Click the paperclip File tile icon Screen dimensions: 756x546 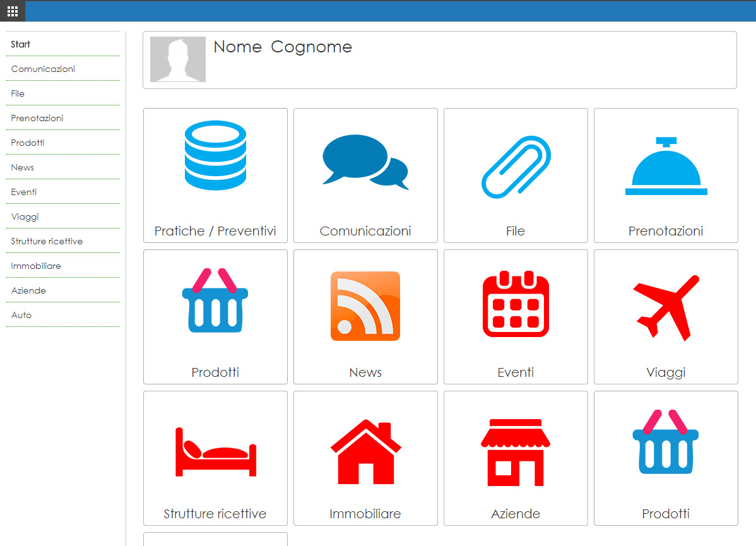point(516,167)
